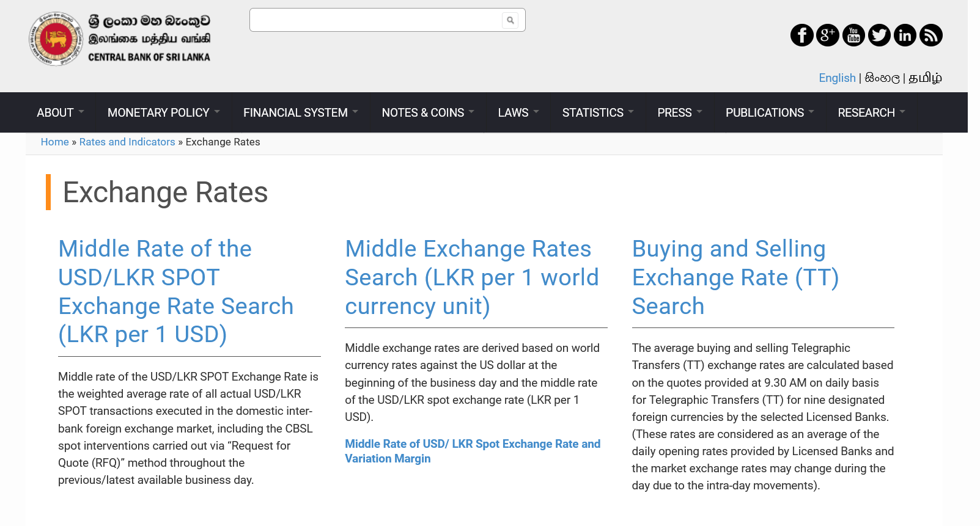The image size is (980, 526).
Task: Expand the Notes & Coins menu
Action: [x=427, y=113]
